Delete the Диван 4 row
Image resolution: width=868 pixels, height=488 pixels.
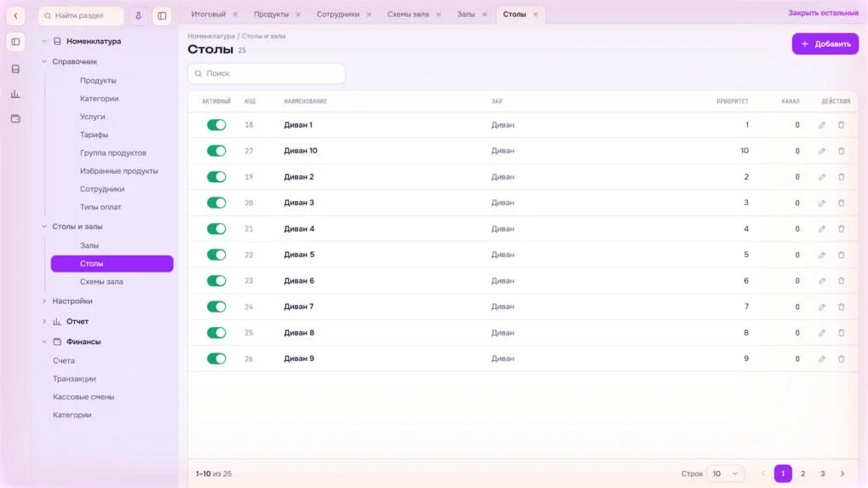click(842, 229)
